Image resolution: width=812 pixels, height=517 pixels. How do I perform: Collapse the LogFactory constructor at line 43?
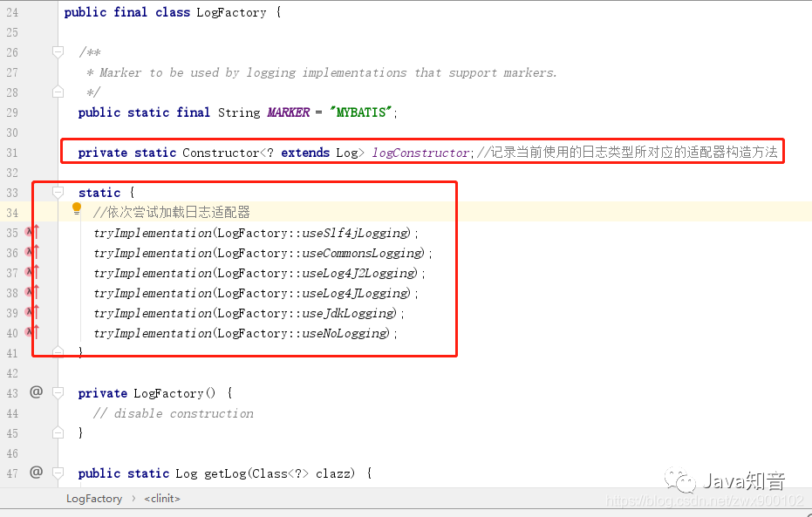[58, 393]
